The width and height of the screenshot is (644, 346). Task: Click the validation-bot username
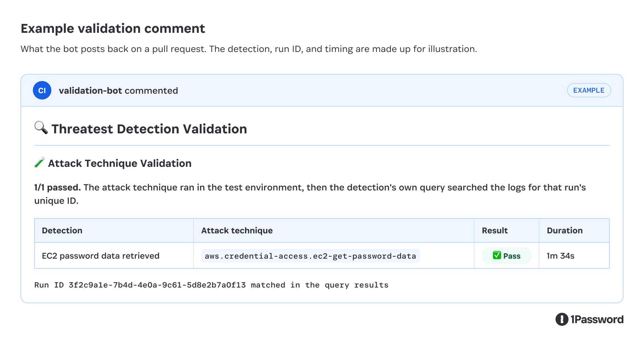point(90,91)
